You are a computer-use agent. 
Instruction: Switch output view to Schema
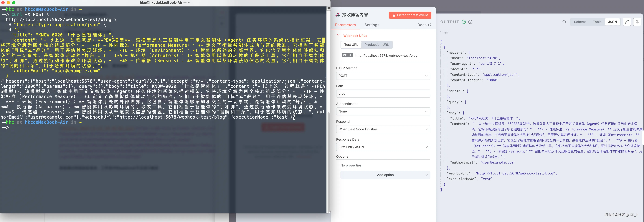coord(580,22)
